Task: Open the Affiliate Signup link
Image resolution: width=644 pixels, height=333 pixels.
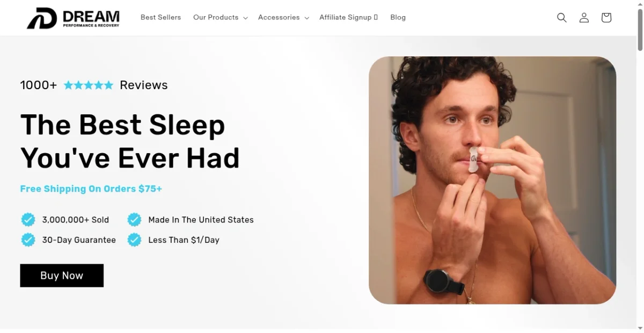Action: (x=348, y=18)
